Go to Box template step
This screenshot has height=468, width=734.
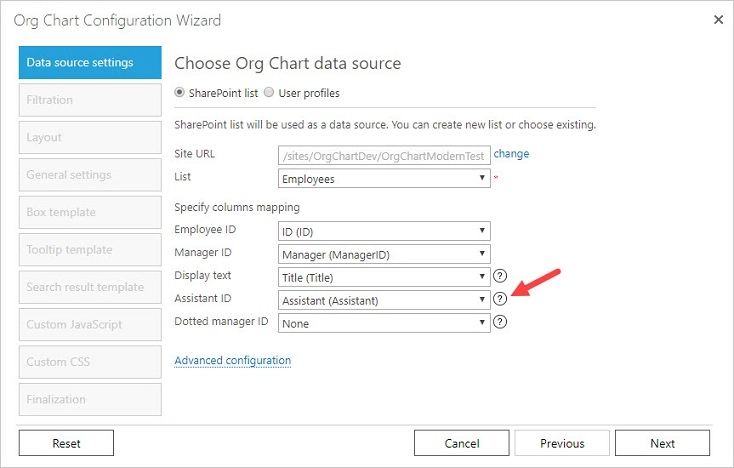90,212
